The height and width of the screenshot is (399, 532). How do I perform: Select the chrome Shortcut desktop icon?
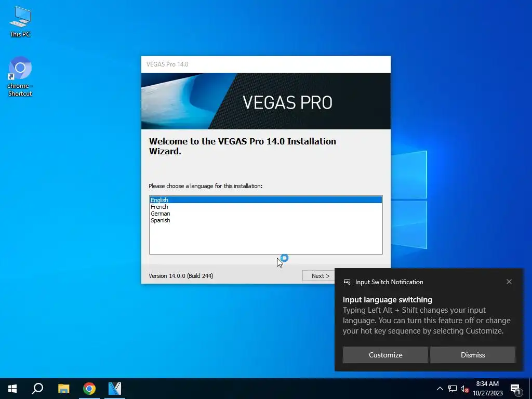point(20,77)
